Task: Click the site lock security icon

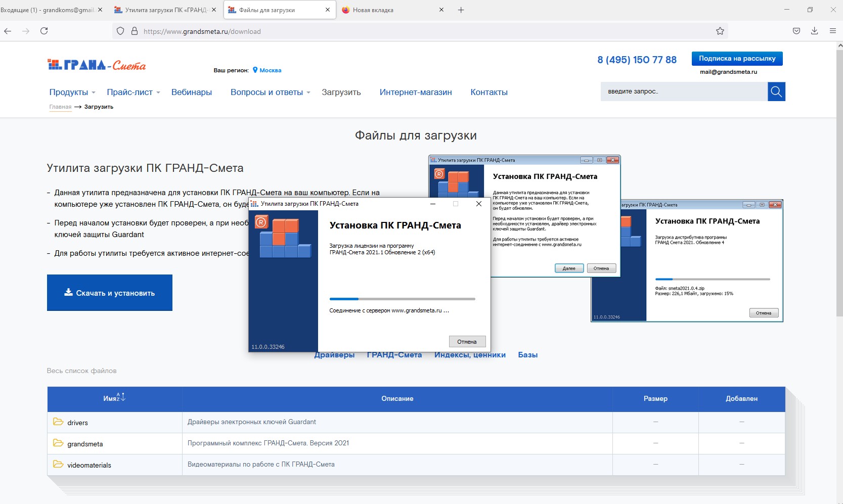Action: (x=135, y=31)
